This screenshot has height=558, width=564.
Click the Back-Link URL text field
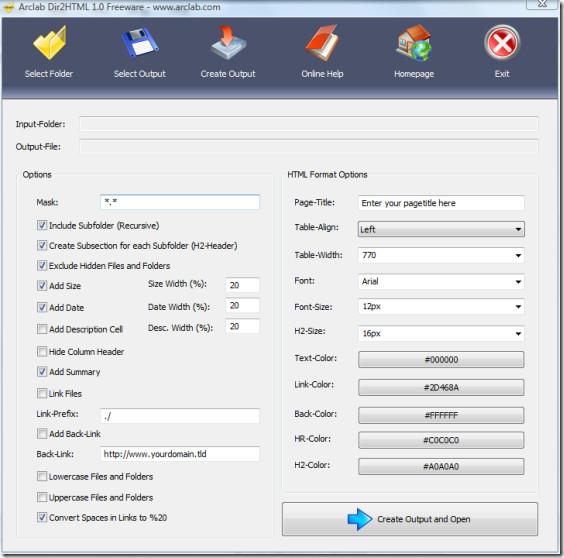[x=179, y=454]
